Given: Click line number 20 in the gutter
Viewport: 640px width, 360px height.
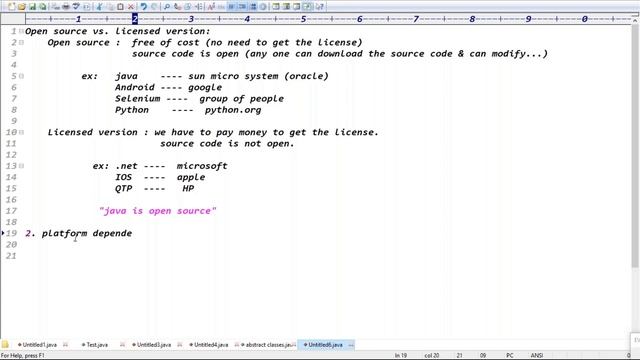Looking at the screenshot, I should pos(11,244).
